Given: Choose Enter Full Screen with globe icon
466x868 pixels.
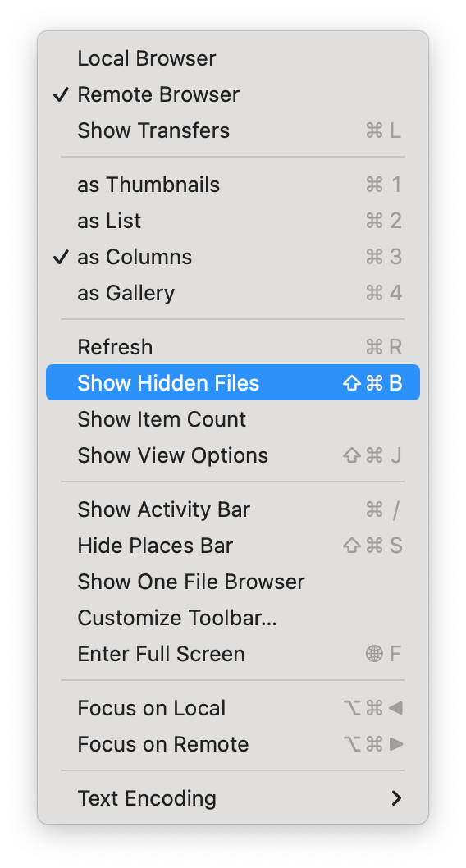Looking at the screenshot, I should point(232,654).
